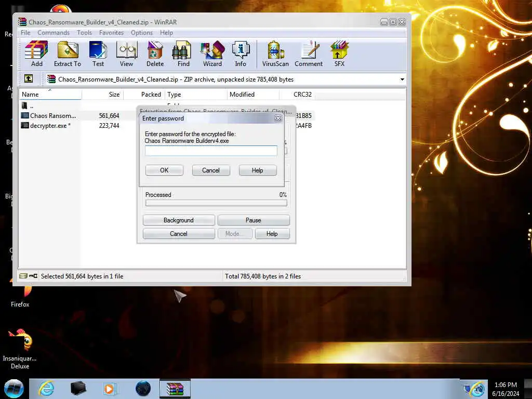Open the Favorites menu

click(111, 33)
